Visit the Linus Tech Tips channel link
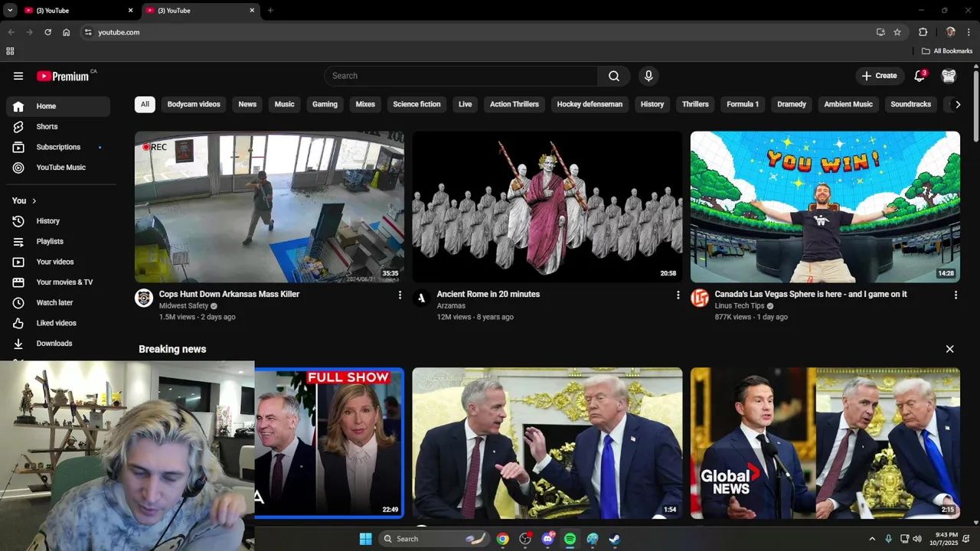Viewport: 980px width, 551px height. tap(741, 306)
